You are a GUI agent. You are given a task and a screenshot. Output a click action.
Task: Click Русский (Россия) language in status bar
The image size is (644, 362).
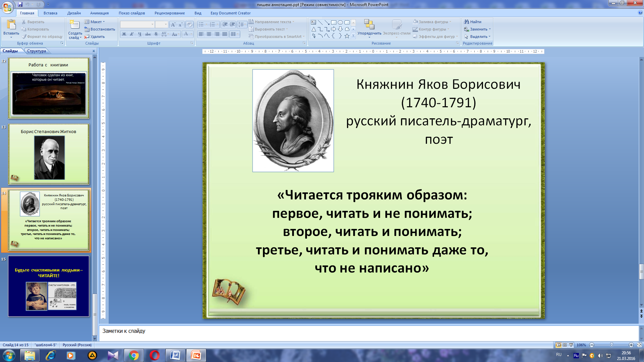click(77, 345)
